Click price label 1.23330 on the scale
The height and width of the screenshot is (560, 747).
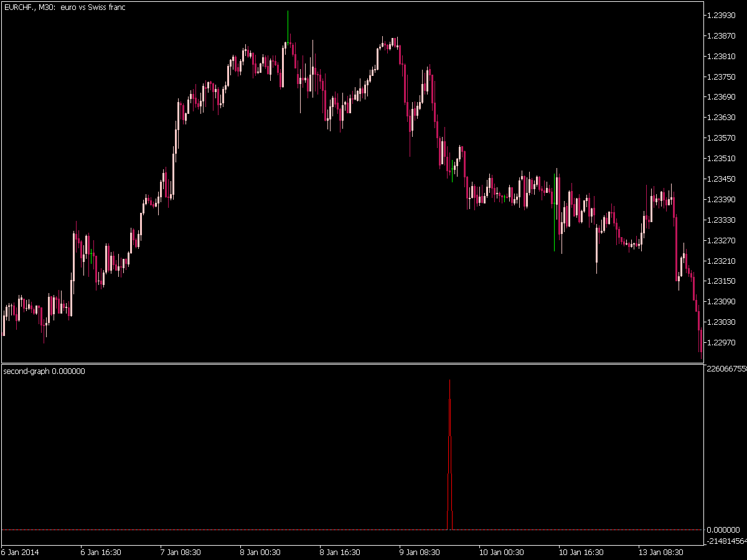721,220
